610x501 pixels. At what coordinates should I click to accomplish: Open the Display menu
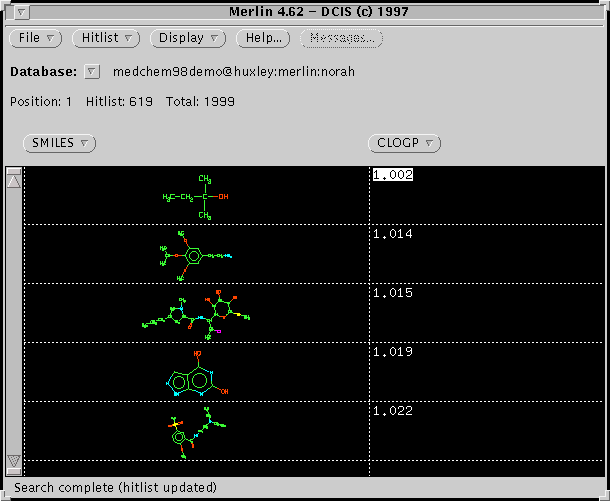188,38
